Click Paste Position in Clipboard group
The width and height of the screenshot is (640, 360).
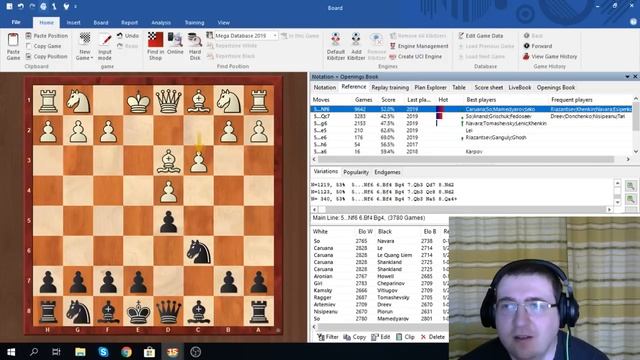(x=46, y=36)
